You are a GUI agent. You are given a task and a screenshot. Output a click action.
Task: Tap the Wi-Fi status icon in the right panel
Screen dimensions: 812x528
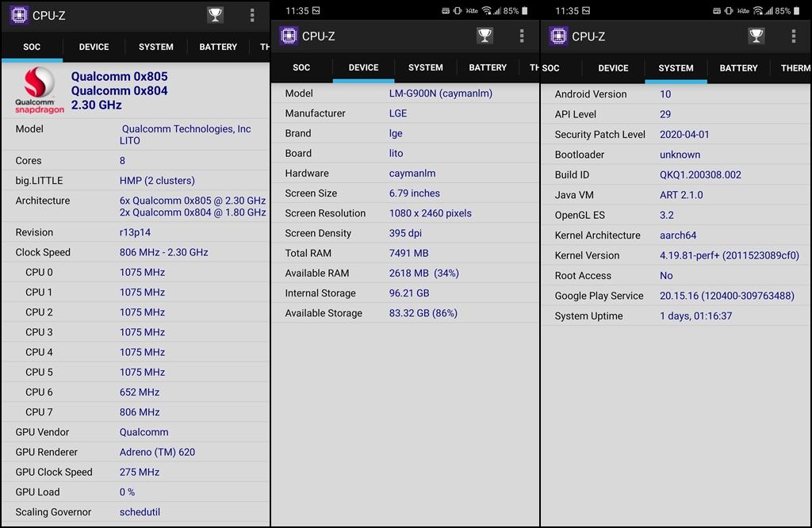[x=757, y=10]
